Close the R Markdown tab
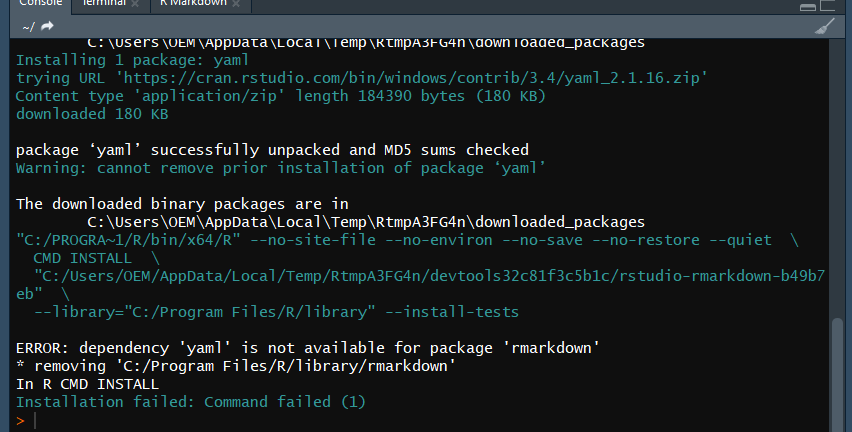Screen dimensions: 852x432 click(236, 4)
